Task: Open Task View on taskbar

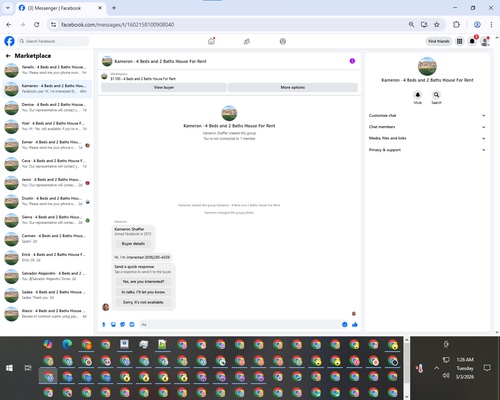Action: pyautogui.click(x=28, y=368)
